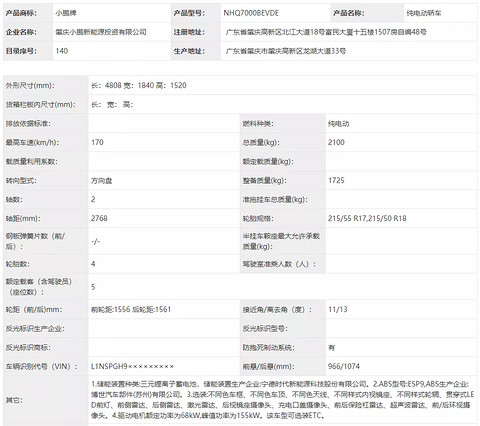The image size is (480, 426).
Task: Click the 转向型式 label
Action: click(x=21, y=180)
